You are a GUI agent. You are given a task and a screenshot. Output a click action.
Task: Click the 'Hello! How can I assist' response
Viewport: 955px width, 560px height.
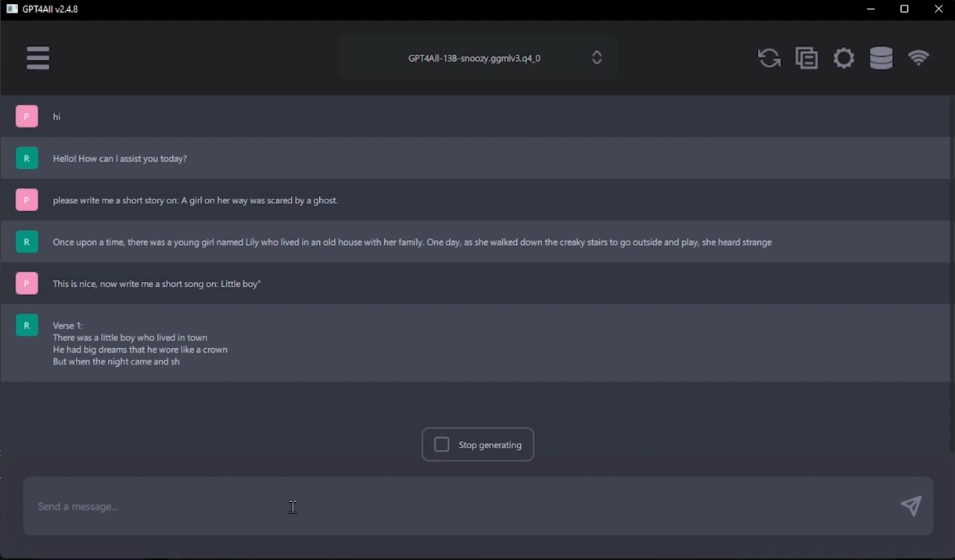tap(120, 158)
